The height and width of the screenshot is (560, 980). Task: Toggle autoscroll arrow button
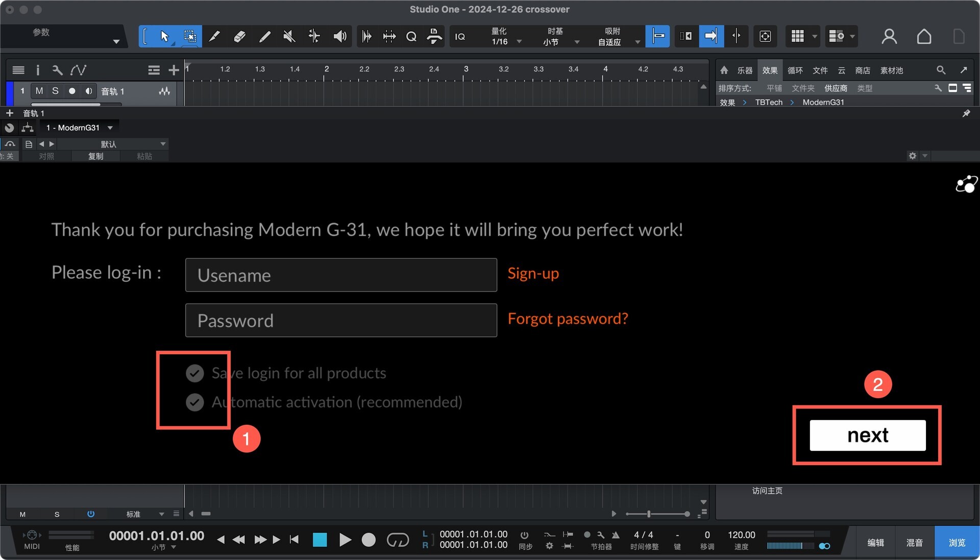coord(711,36)
